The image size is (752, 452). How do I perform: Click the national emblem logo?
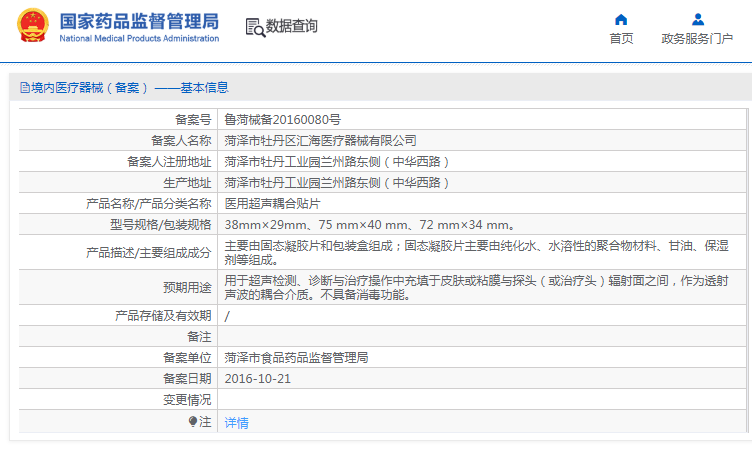click(33, 25)
